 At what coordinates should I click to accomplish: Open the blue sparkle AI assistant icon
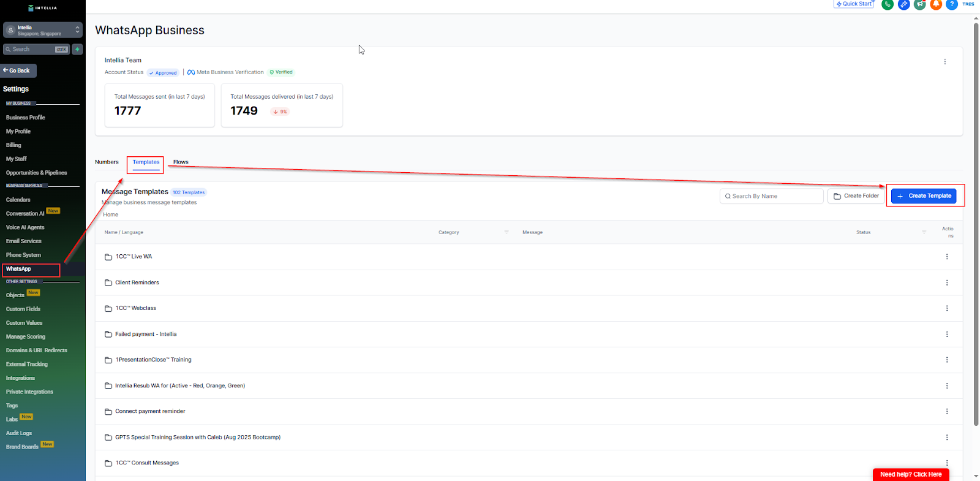pos(903,4)
